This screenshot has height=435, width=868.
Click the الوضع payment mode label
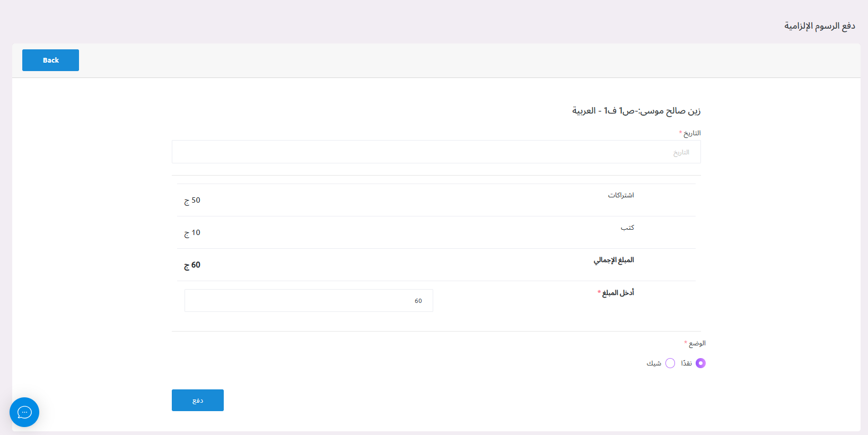pyautogui.click(x=698, y=343)
